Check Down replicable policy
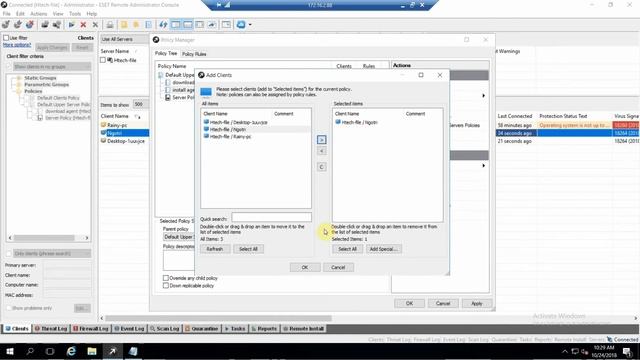The height and width of the screenshot is (360, 640). 166,286
